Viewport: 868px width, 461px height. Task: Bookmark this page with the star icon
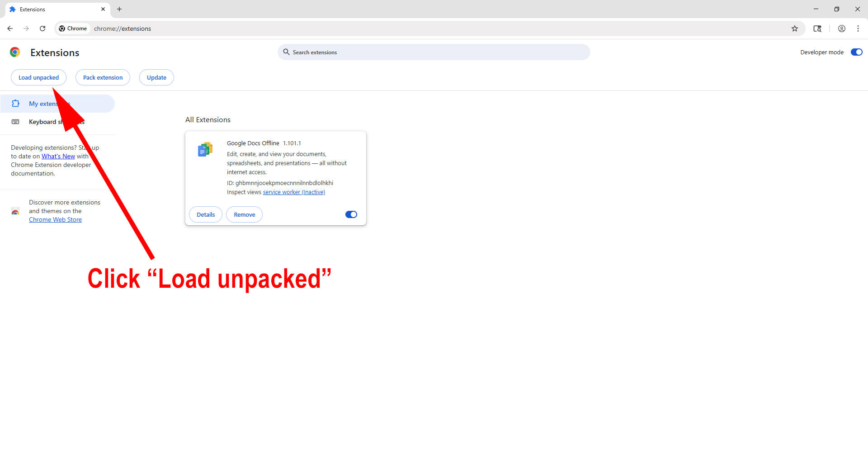(x=795, y=29)
